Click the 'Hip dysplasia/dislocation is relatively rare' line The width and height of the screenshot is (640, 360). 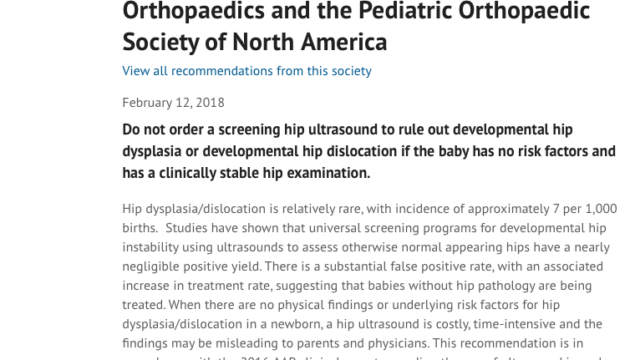point(369,209)
